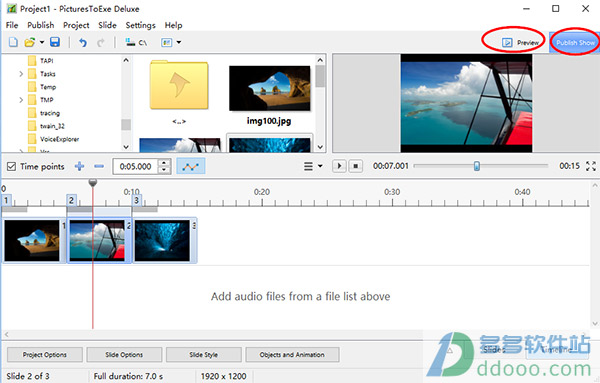
Task: Select time point marker 2
Action: (x=71, y=200)
